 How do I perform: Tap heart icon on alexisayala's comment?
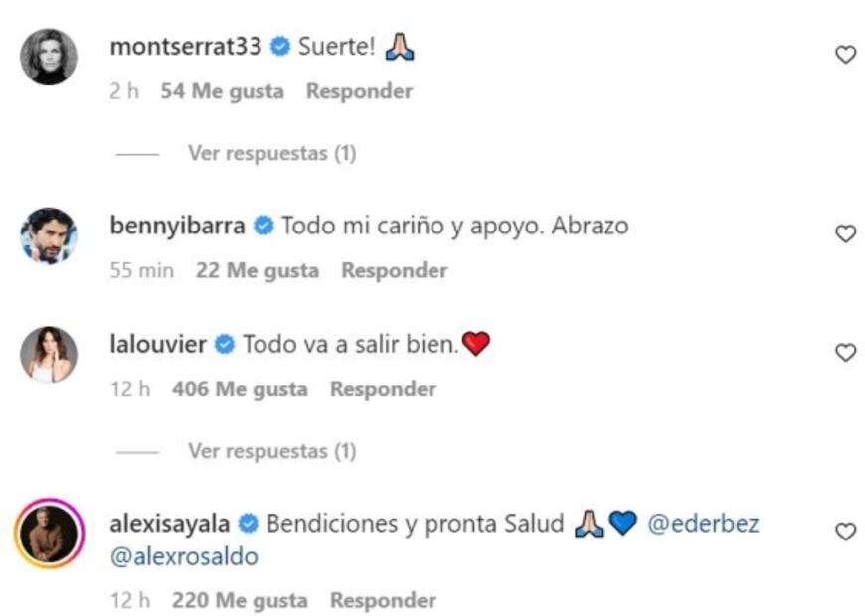point(845,532)
